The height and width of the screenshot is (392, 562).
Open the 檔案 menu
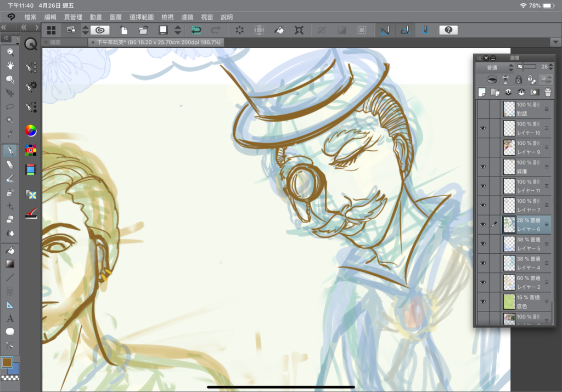(31, 17)
